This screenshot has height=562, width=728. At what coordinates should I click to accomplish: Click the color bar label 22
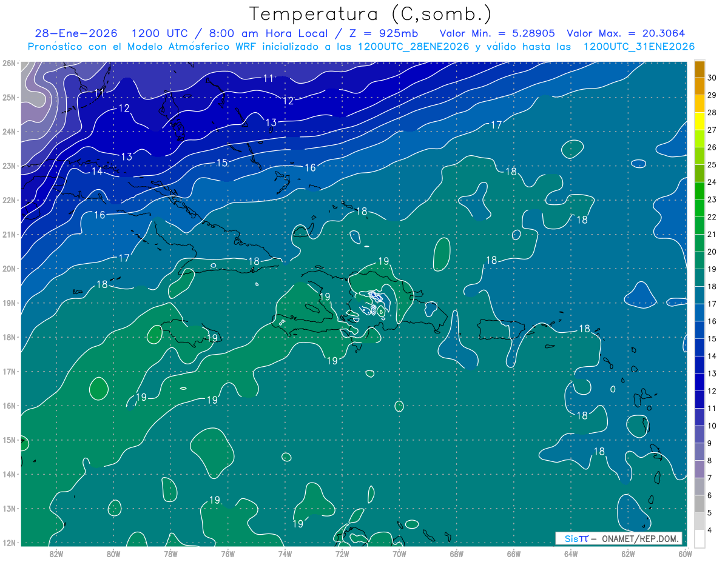coord(712,216)
